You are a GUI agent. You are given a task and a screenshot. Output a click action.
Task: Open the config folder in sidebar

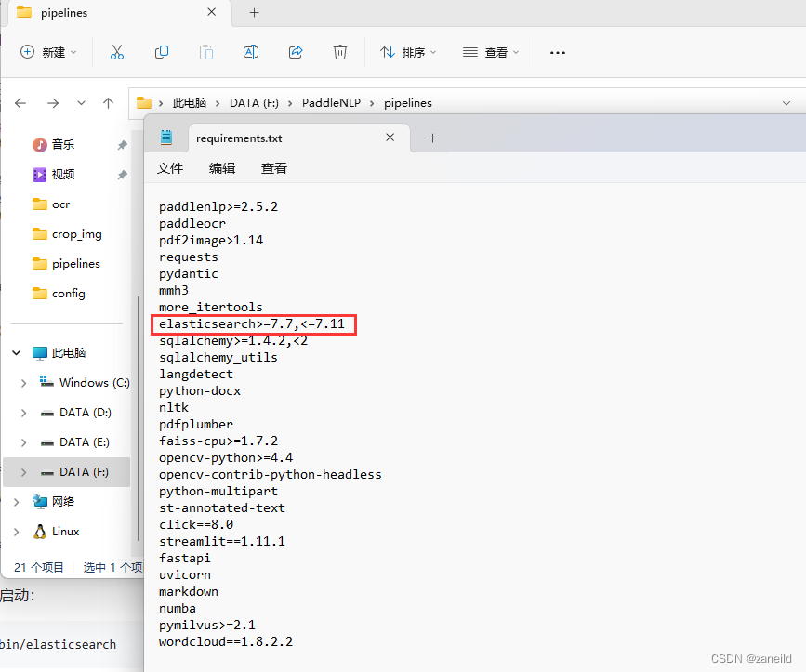click(69, 294)
